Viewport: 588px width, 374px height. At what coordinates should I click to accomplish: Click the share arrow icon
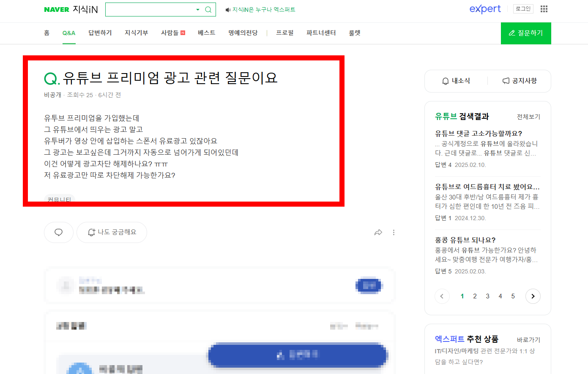click(378, 232)
